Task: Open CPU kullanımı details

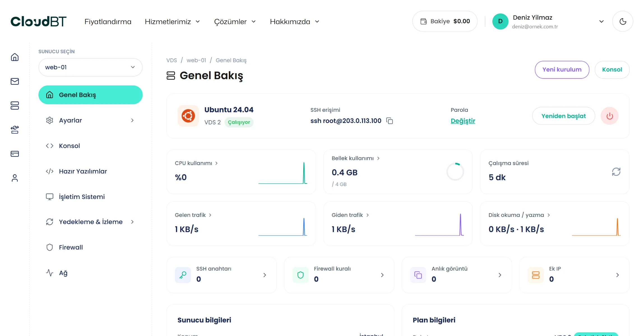Action: (196, 163)
